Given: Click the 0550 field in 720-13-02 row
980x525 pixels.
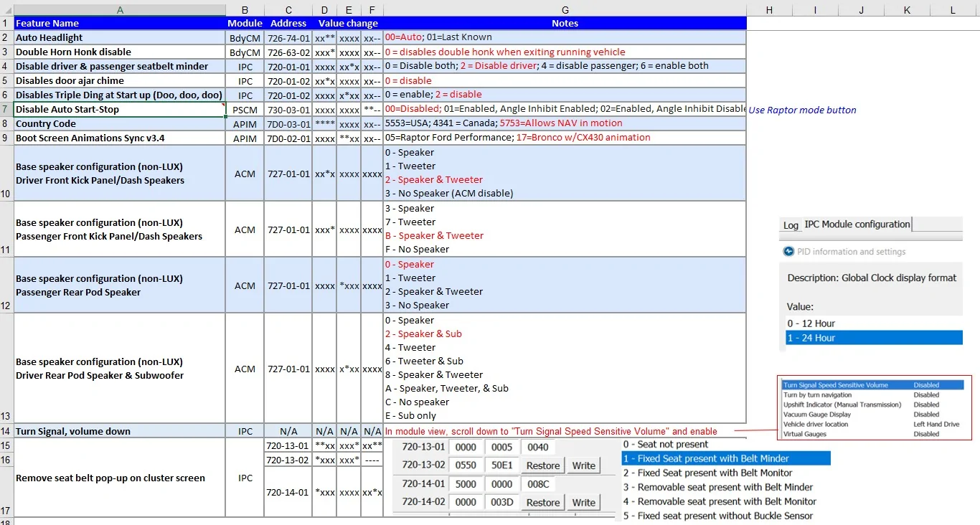Looking at the screenshot, I should click(466, 465).
